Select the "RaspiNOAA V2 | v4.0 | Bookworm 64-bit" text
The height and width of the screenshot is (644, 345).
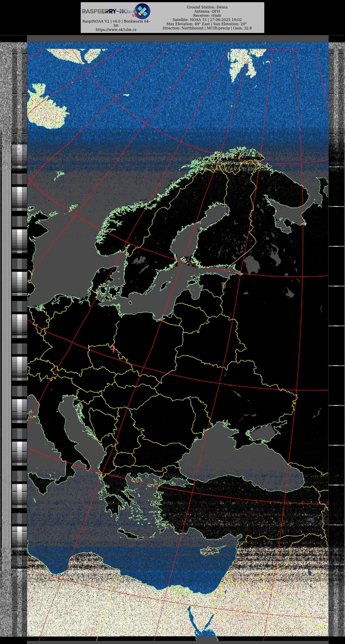[116, 23]
